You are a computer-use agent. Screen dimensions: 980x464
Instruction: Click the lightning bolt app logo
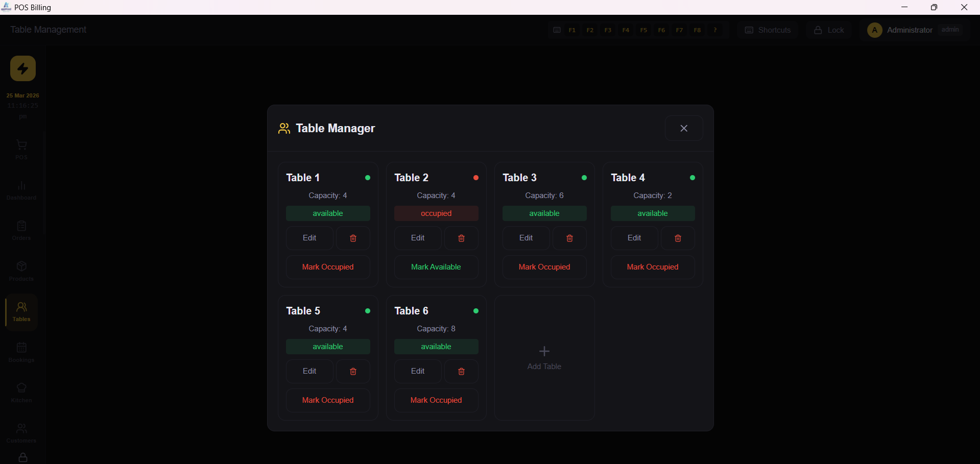click(23, 68)
